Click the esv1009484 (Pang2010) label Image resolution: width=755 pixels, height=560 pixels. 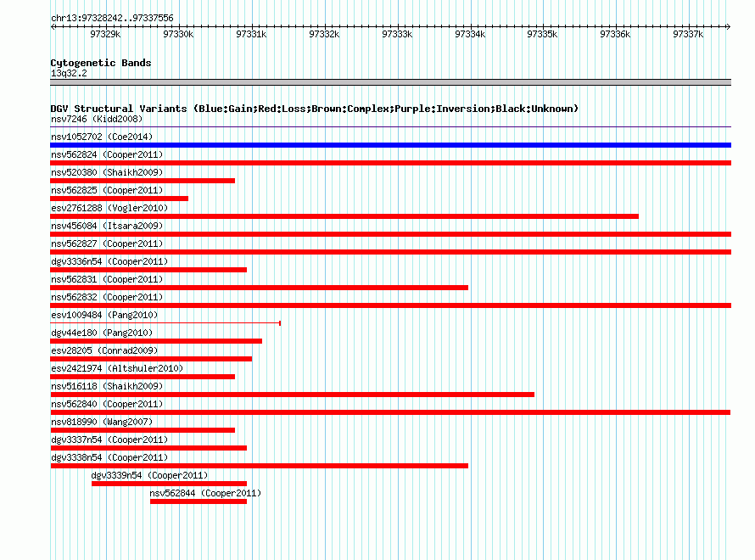coord(104,315)
